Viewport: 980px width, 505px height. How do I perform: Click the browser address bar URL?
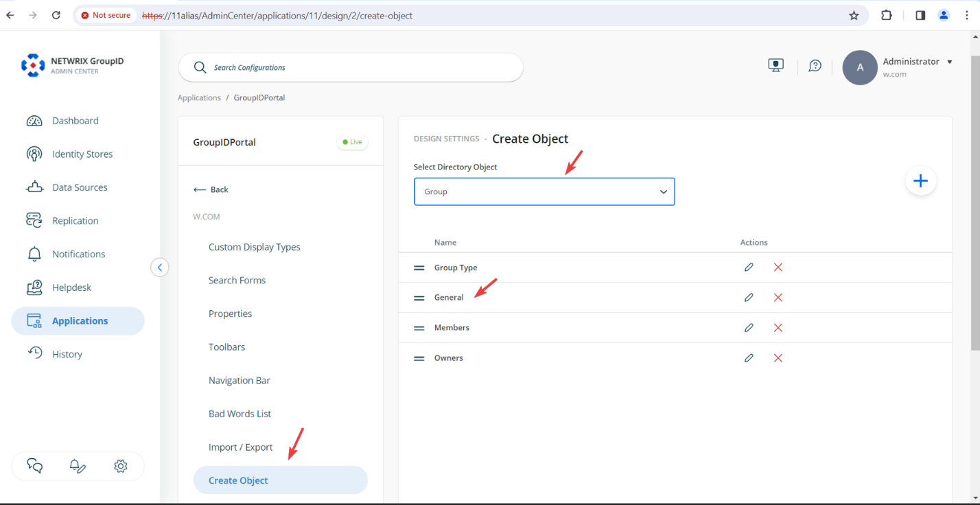click(277, 15)
